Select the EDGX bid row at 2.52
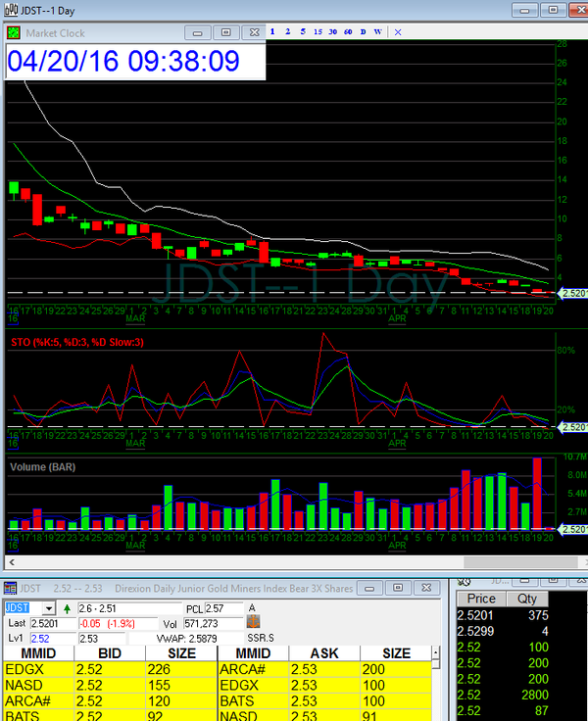This screenshot has width=588, height=721. (x=108, y=670)
